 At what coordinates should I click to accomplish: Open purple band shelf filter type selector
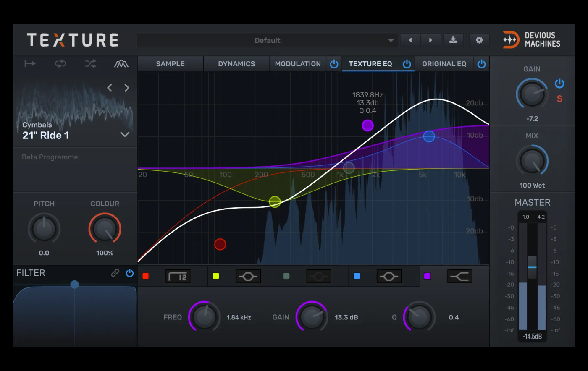[459, 276]
